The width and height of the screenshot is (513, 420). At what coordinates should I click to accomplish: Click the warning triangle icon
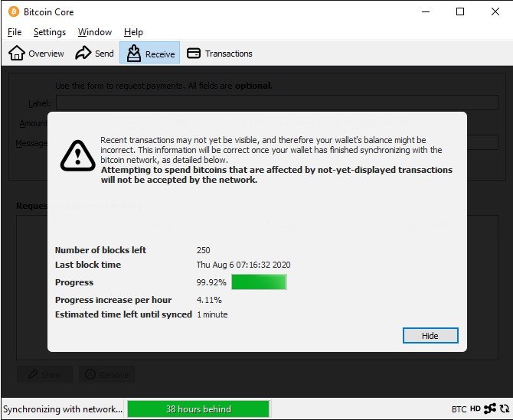point(78,156)
